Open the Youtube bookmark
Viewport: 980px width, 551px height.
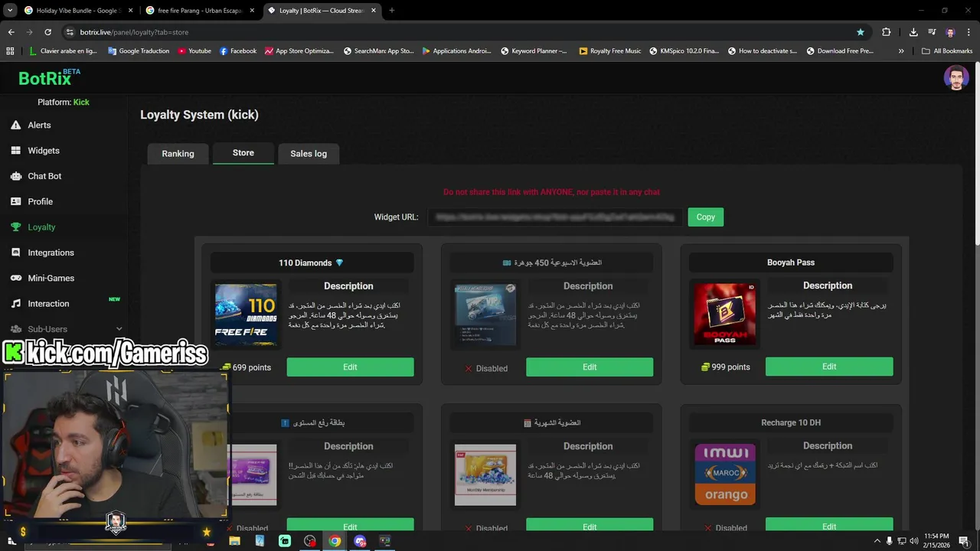tap(194, 51)
